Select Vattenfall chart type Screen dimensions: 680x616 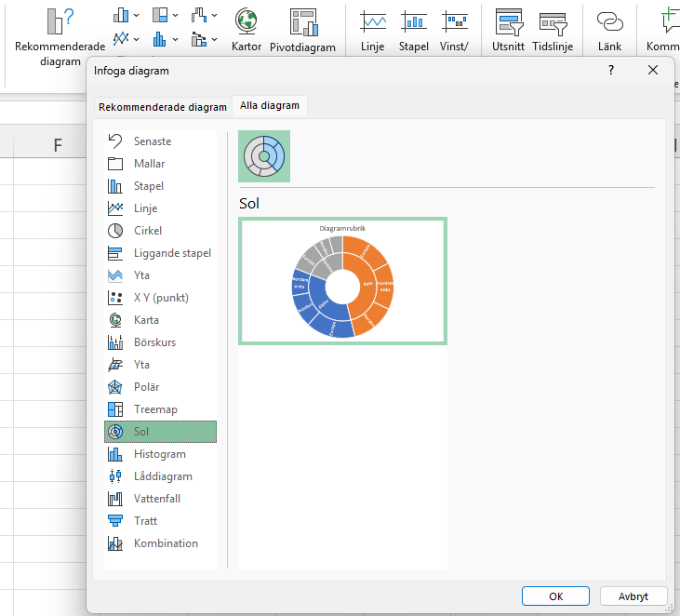[x=156, y=499]
